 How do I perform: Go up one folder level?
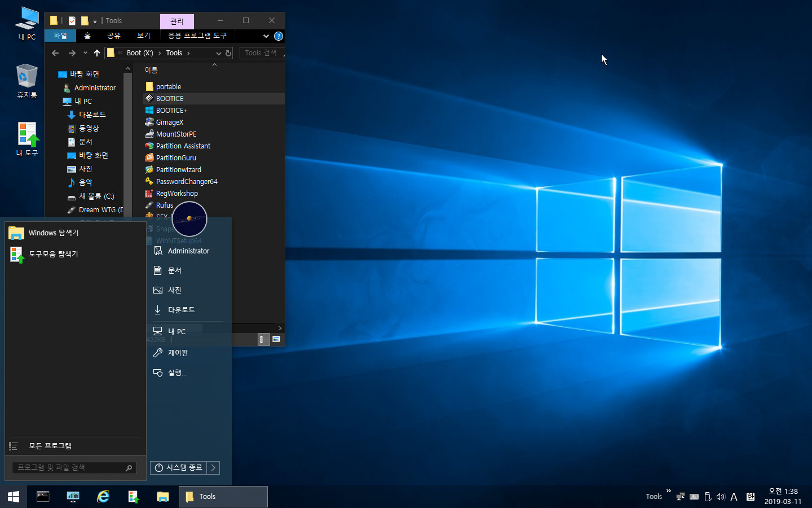pos(97,53)
